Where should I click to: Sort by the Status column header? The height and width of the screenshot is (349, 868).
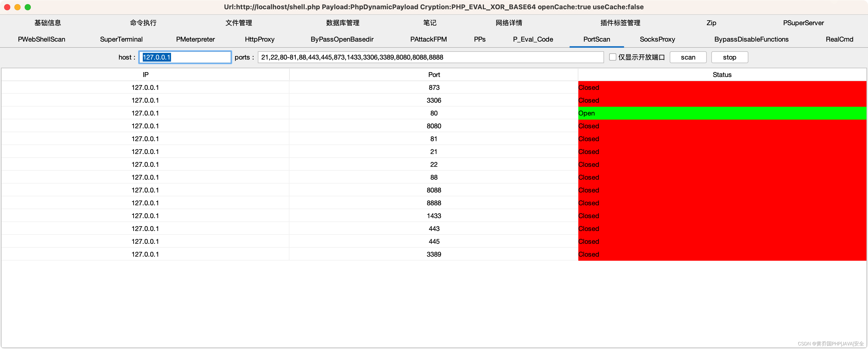(722, 75)
